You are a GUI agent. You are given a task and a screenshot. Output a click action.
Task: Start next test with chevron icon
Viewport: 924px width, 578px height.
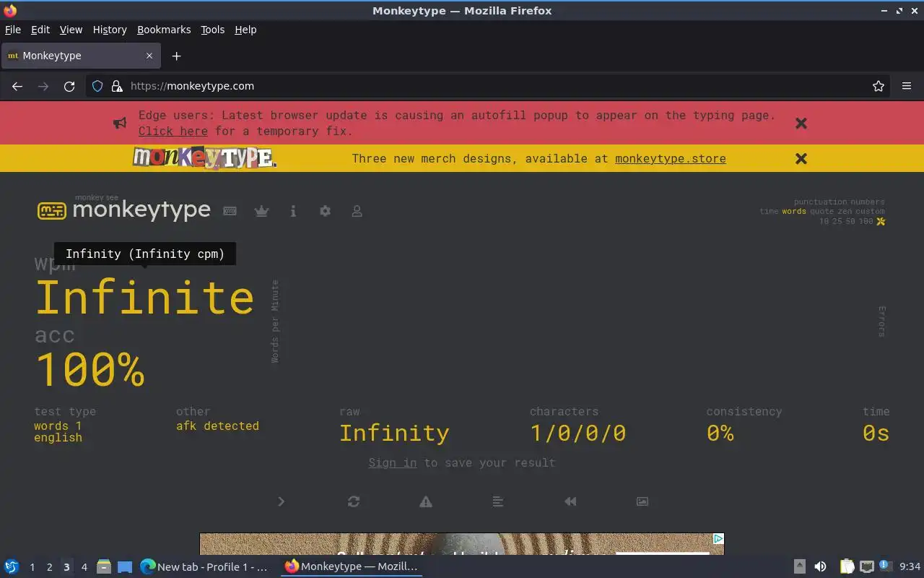click(281, 501)
